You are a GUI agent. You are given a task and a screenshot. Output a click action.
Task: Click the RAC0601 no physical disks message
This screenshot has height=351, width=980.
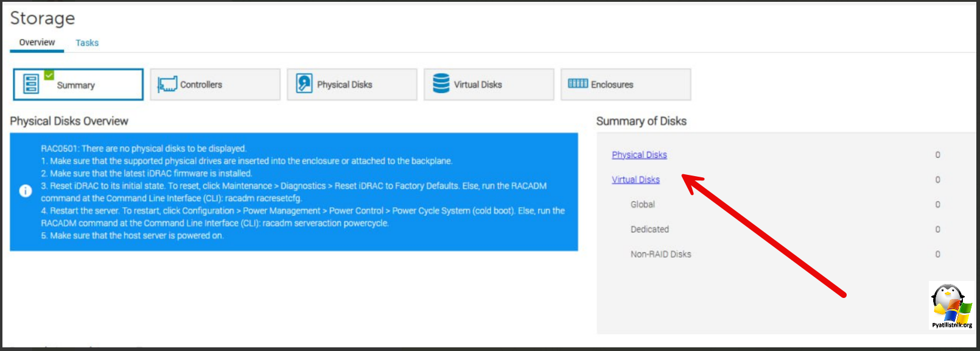144,149
